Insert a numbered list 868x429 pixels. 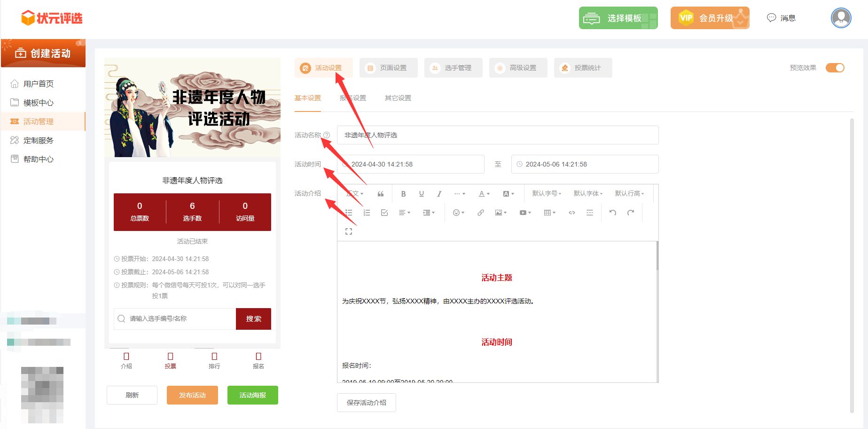[x=367, y=213]
